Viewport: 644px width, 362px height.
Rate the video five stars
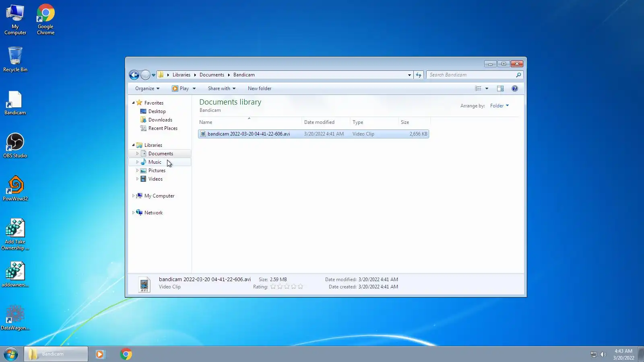coord(300,287)
